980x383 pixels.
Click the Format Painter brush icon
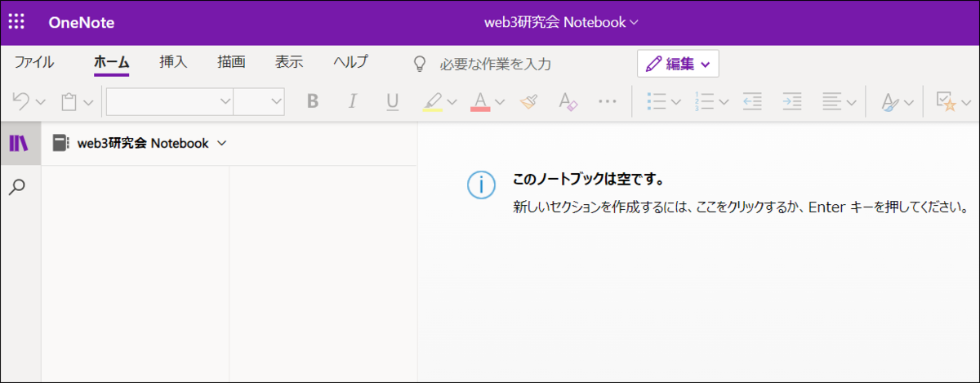pos(528,101)
